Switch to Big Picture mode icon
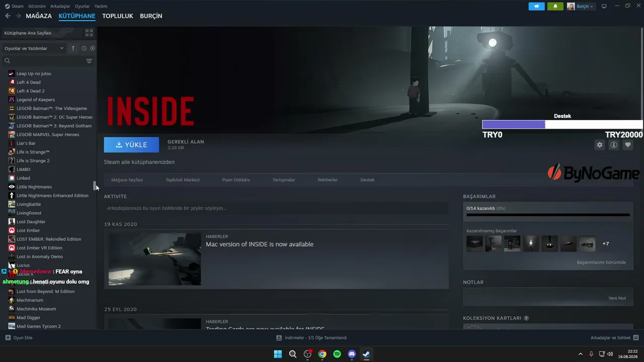 604,7
